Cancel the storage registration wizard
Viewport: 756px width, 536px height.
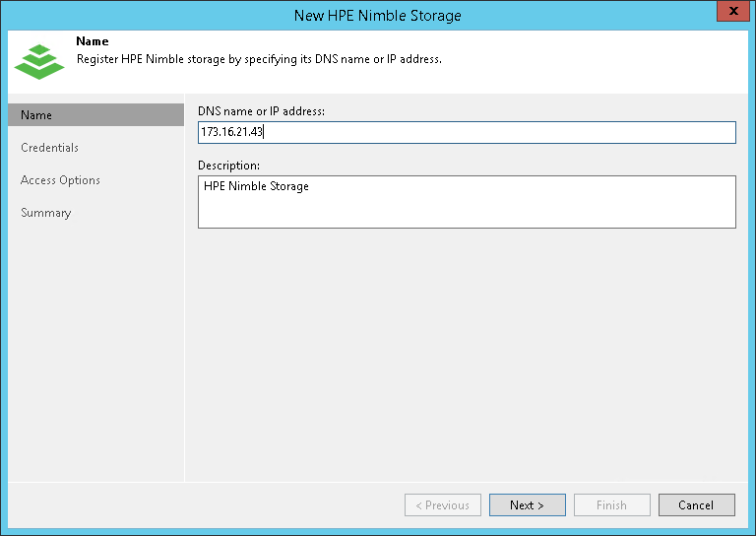696,505
